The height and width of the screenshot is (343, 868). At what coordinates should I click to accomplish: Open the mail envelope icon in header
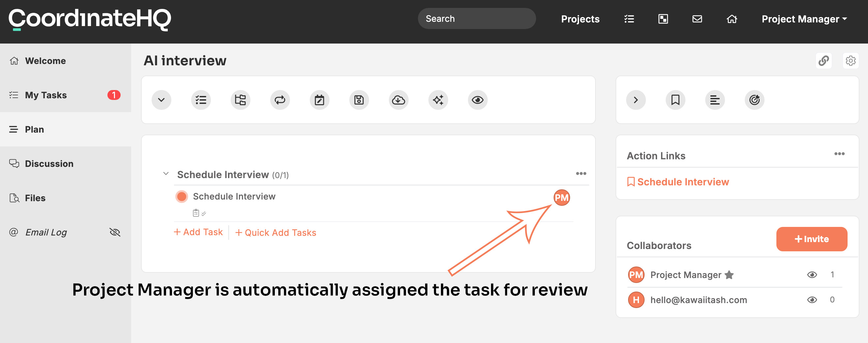697,19
